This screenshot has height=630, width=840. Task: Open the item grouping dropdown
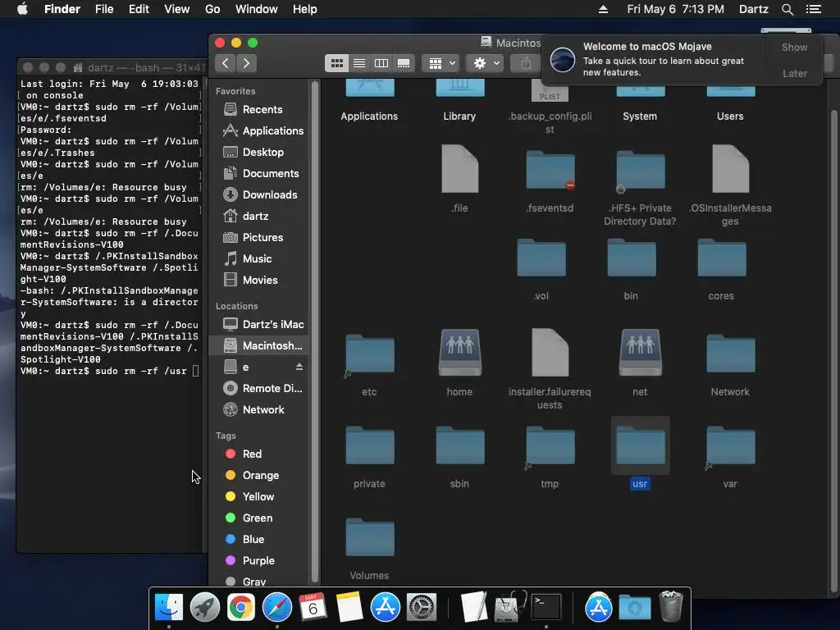[x=441, y=63]
